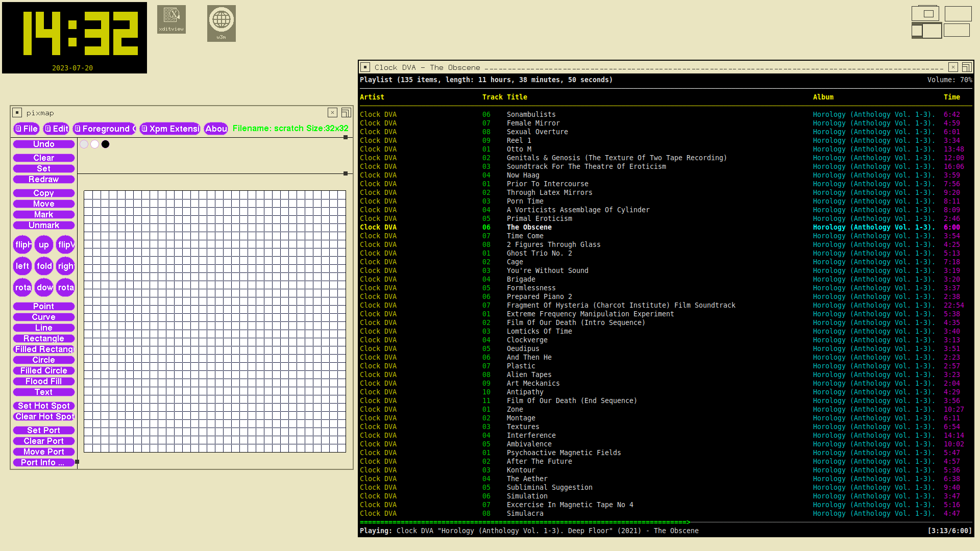Select the playing track The Obscene

666,228
